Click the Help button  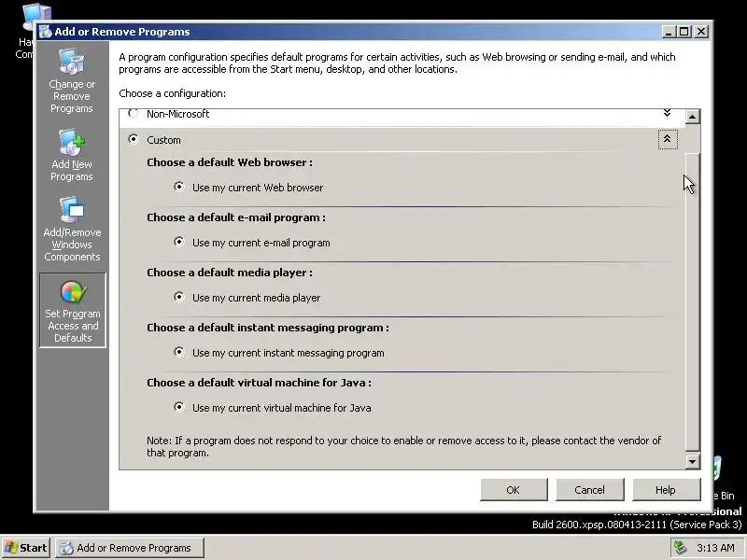coord(666,489)
